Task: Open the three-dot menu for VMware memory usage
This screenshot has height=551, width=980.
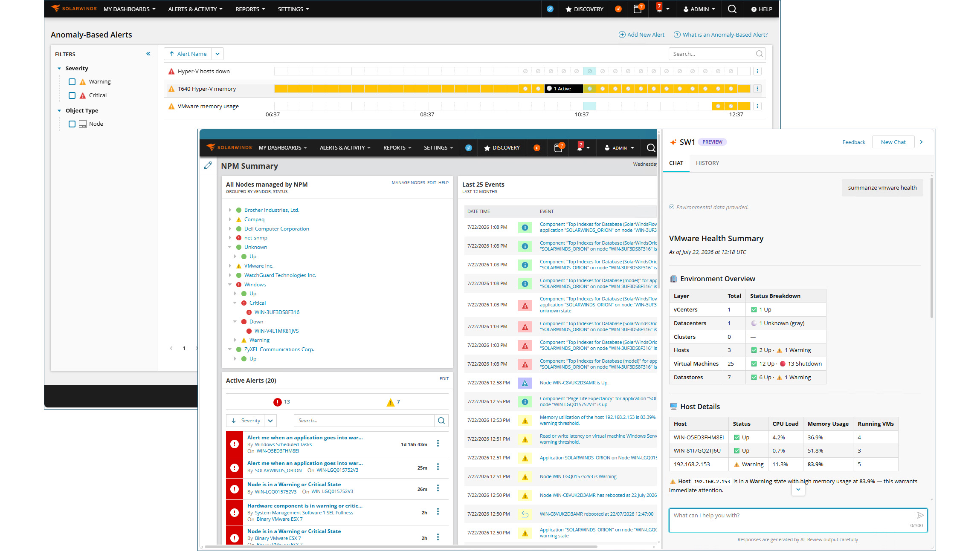Action: point(757,106)
